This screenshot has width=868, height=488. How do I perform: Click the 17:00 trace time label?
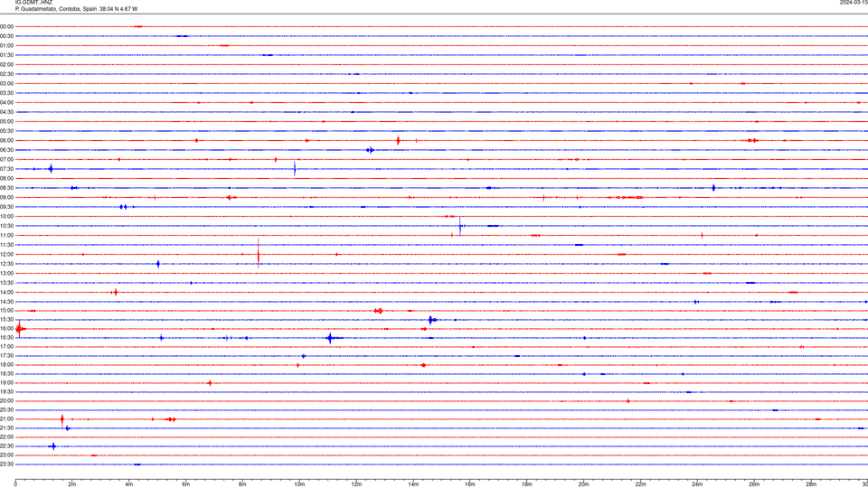tap(6, 347)
